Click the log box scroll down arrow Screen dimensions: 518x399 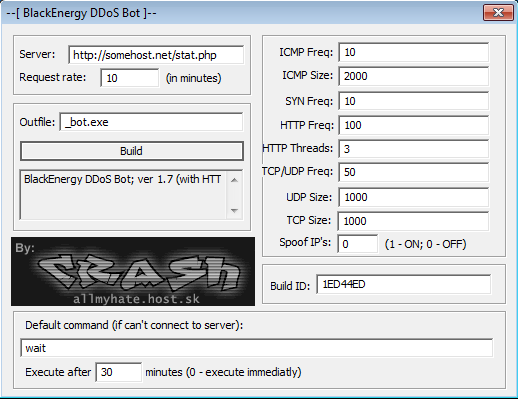pos(234,210)
